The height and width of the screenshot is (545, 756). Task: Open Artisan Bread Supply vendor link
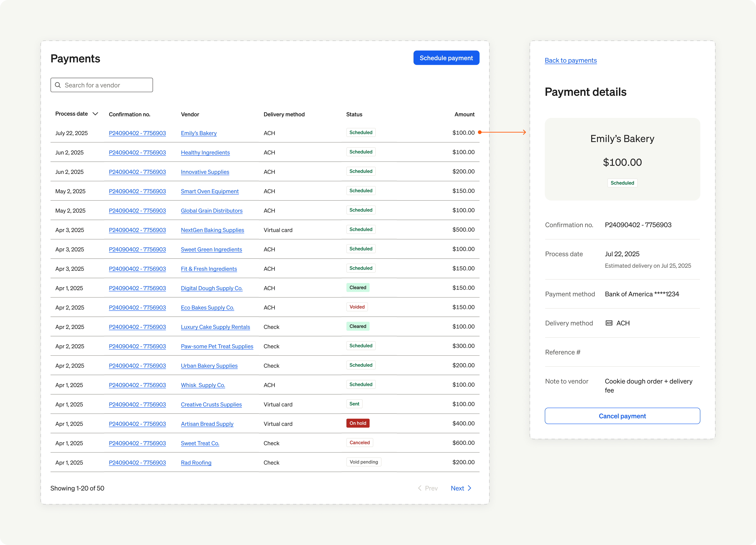tap(207, 424)
